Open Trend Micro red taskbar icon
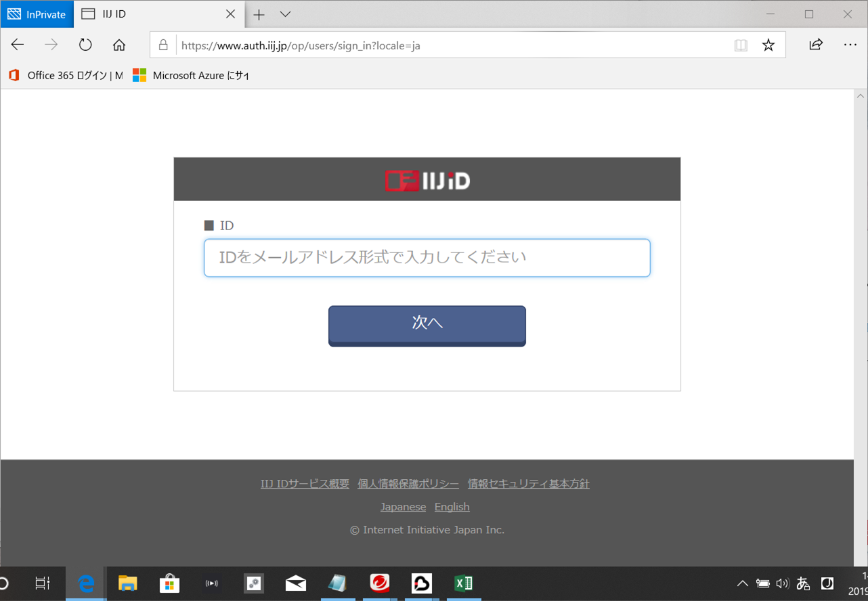868x601 pixels. pyautogui.click(x=380, y=583)
